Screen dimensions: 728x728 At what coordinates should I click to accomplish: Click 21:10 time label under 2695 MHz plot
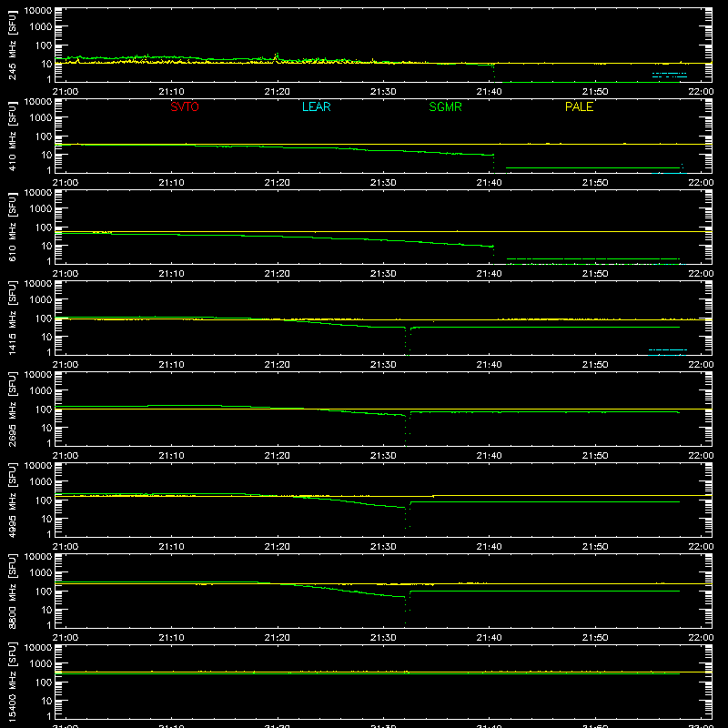tap(171, 456)
